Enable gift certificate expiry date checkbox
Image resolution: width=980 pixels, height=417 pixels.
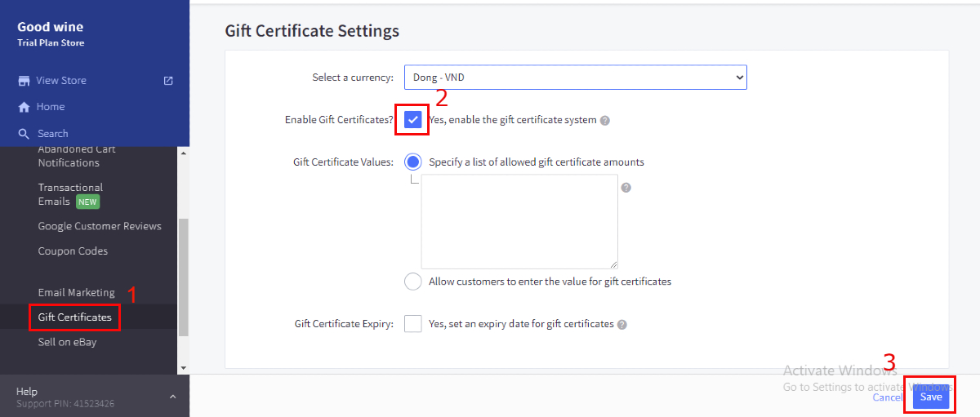(x=413, y=324)
